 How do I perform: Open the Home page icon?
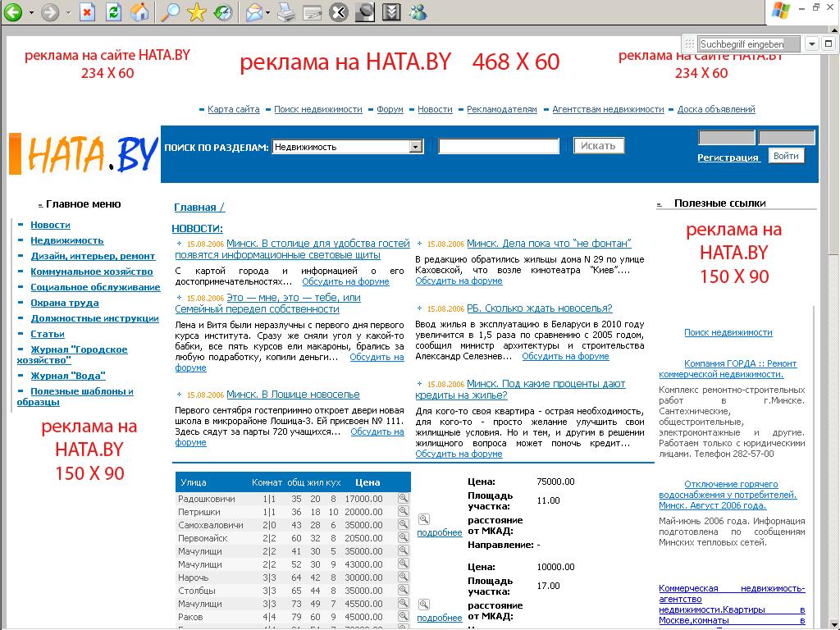(139, 11)
